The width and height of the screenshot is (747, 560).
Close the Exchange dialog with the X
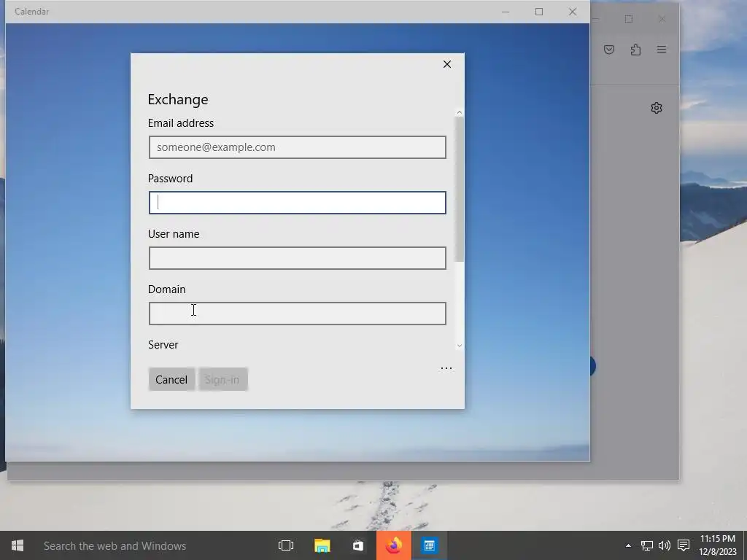pyautogui.click(x=447, y=64)
